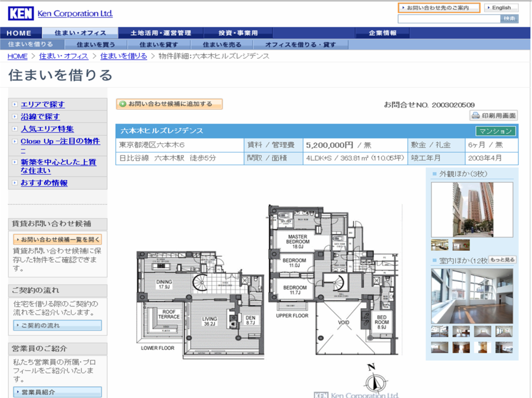
Task: Click the inquiry number お問合せNO. 2003020509
Action: (429, 105)
